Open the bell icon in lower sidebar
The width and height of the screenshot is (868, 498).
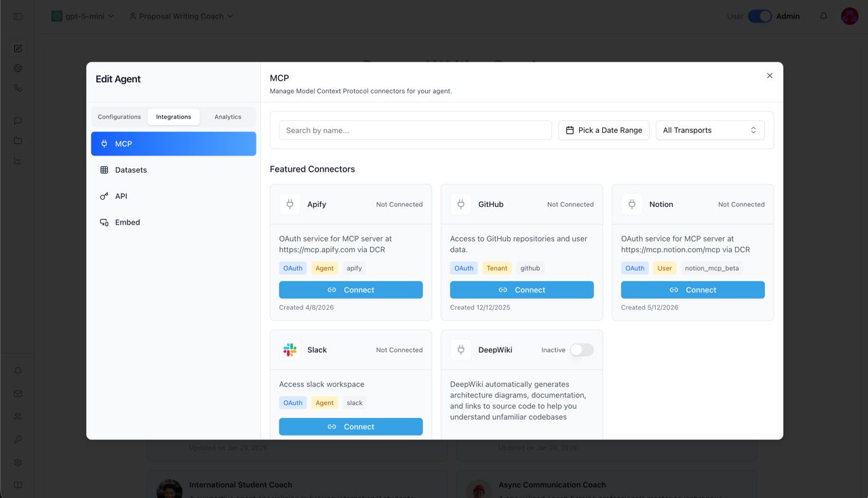coord(18,370)
